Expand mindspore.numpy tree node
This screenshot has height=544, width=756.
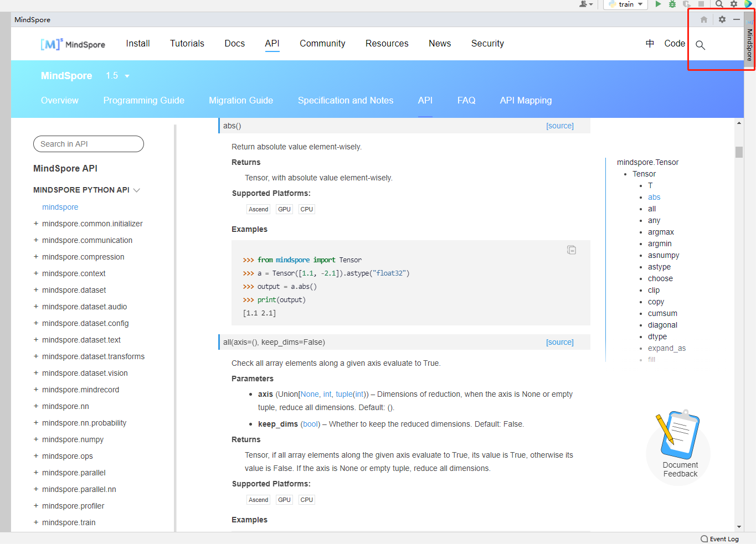[x=36, y=439]
